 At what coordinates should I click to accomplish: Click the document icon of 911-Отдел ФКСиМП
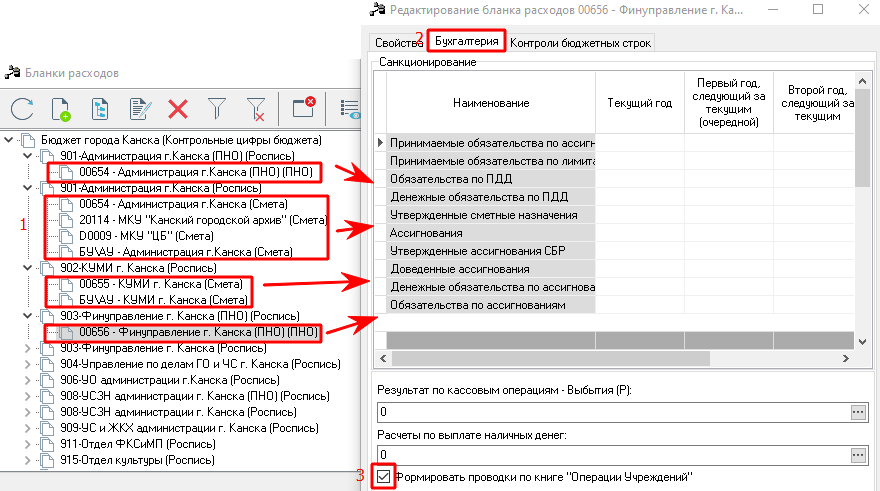tap(48, 444)
